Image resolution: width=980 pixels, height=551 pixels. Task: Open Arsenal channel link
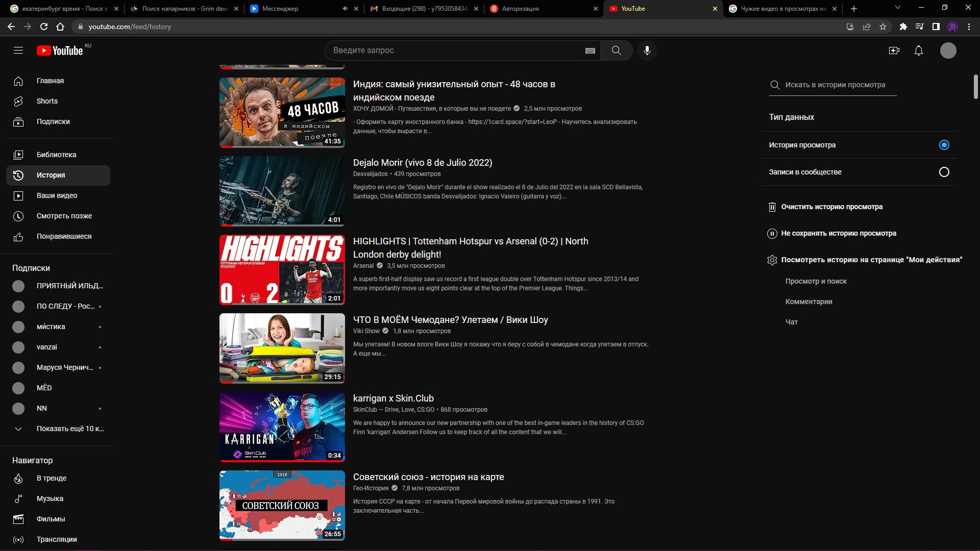click(x=363, y=266)
